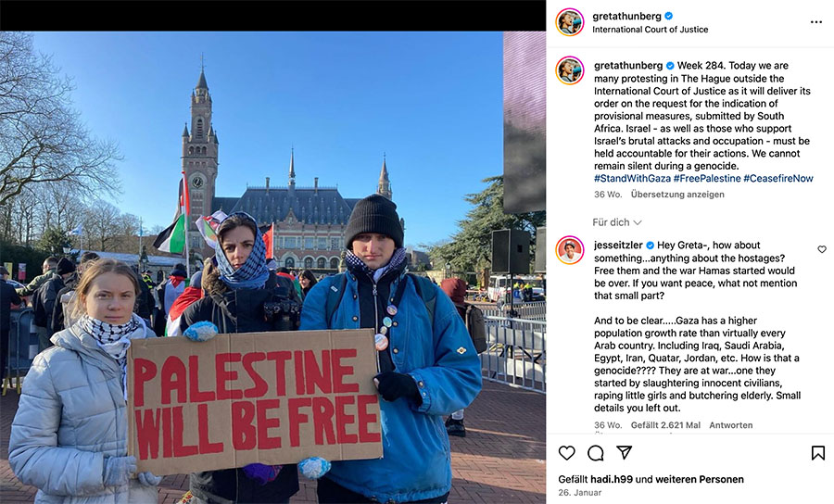Viewport: 834px width, 504px height.
Task: Like the post with the heart icon
Action: [566, 453]
